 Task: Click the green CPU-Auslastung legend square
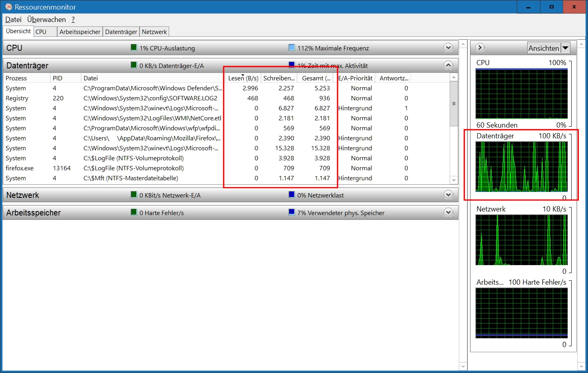pyautogui.click(x=134, y=48)
